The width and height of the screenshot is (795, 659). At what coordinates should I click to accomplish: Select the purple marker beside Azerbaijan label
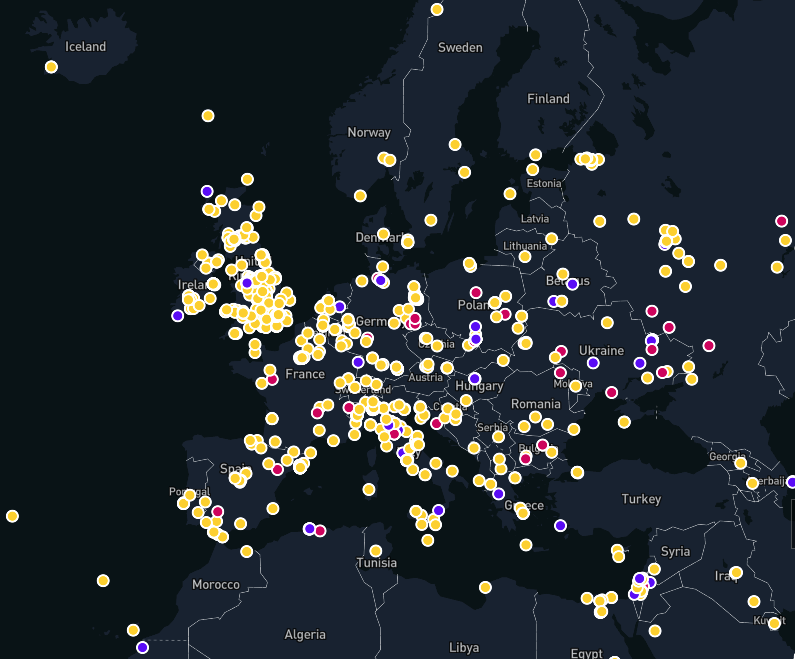point(791,482)
